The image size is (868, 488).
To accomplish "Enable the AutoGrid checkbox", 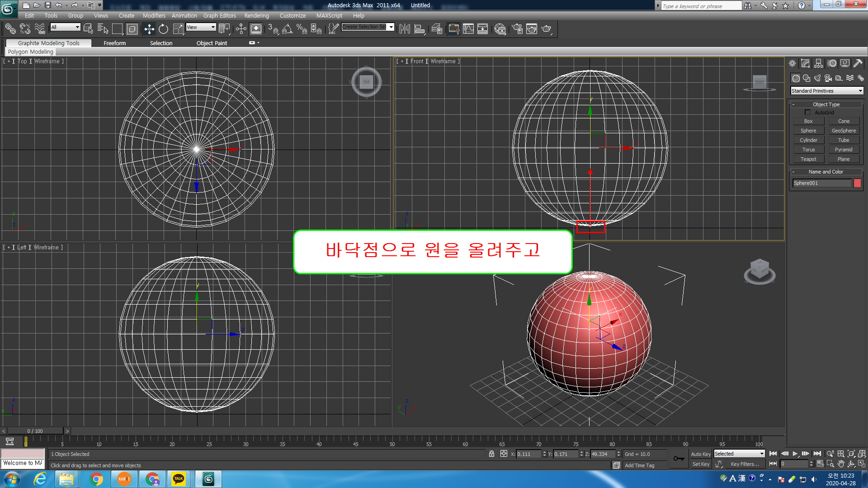I will 807,112.
